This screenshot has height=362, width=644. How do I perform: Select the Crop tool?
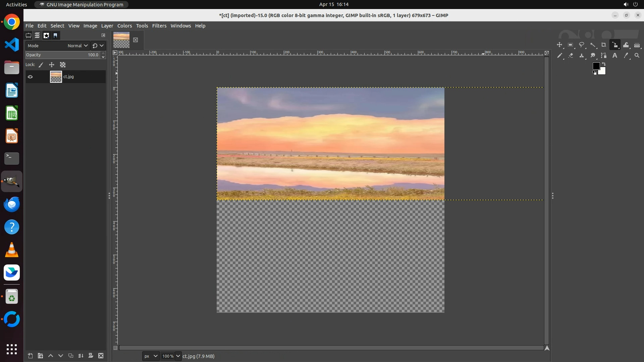603,45
